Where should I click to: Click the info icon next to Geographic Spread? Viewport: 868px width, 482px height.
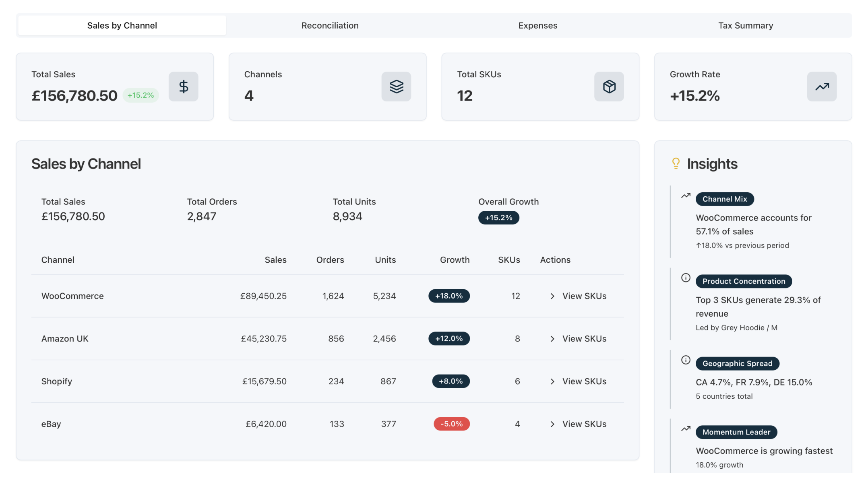pyautogui.click(x=686, y=360)
